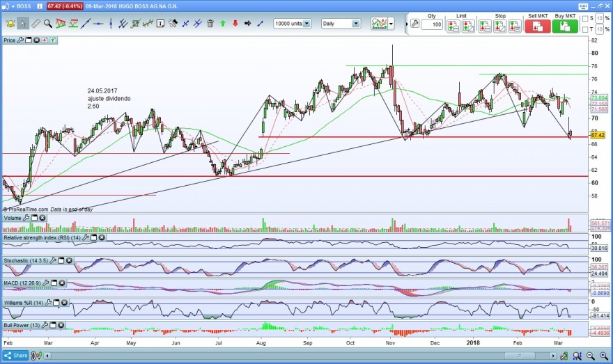613x364 pixels.
Task: Open trading settings wrench
Action: click(414, 24)
